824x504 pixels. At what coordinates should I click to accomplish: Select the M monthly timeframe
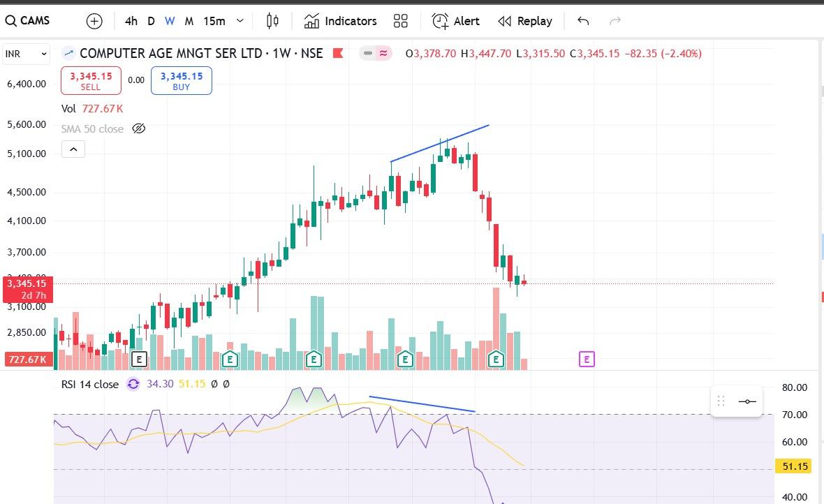(189, 21)
